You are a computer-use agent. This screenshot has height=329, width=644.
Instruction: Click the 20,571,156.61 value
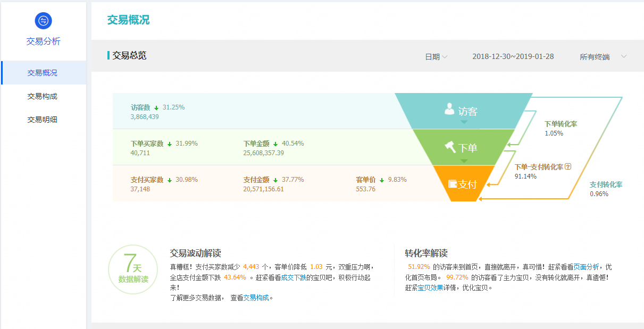tap(264, 189)
